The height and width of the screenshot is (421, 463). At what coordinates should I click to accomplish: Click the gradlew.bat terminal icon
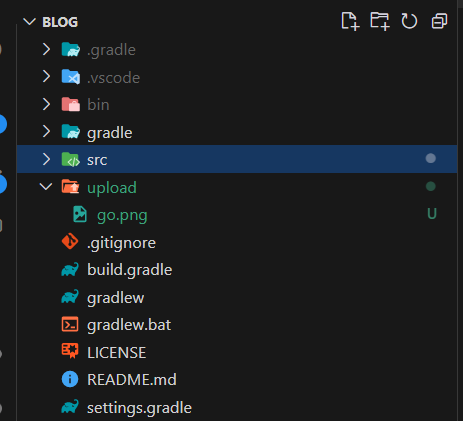[70, 324]
